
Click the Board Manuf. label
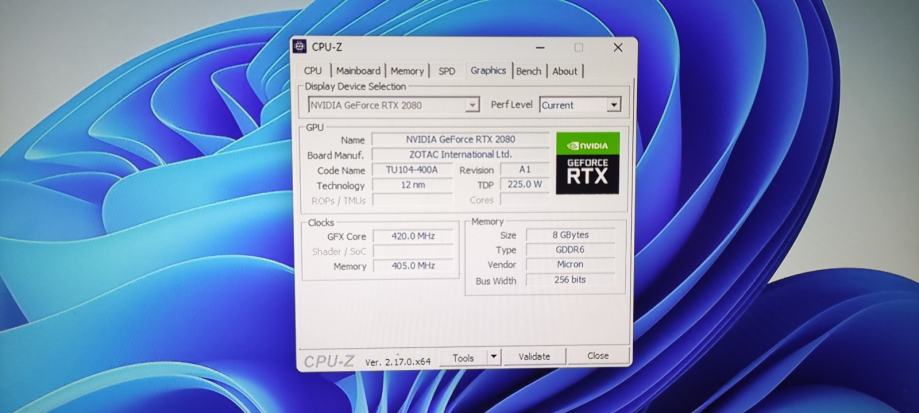tap(335, 155)
